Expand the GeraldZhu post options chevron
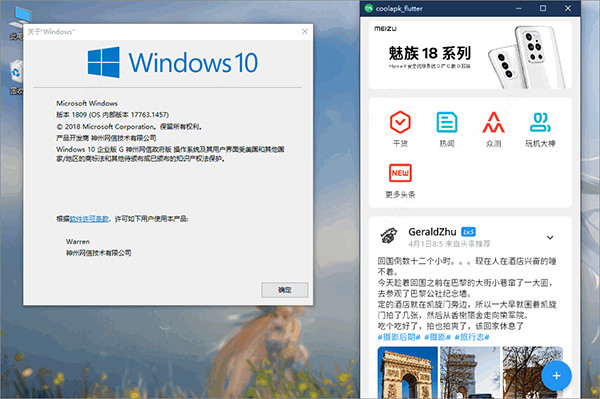600x399 pixels. [x=550, y=238]
